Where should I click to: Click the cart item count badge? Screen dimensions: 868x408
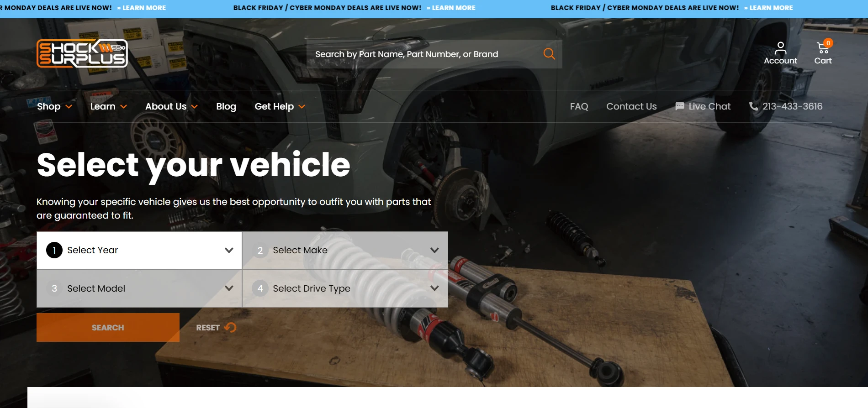coord(828,43)
